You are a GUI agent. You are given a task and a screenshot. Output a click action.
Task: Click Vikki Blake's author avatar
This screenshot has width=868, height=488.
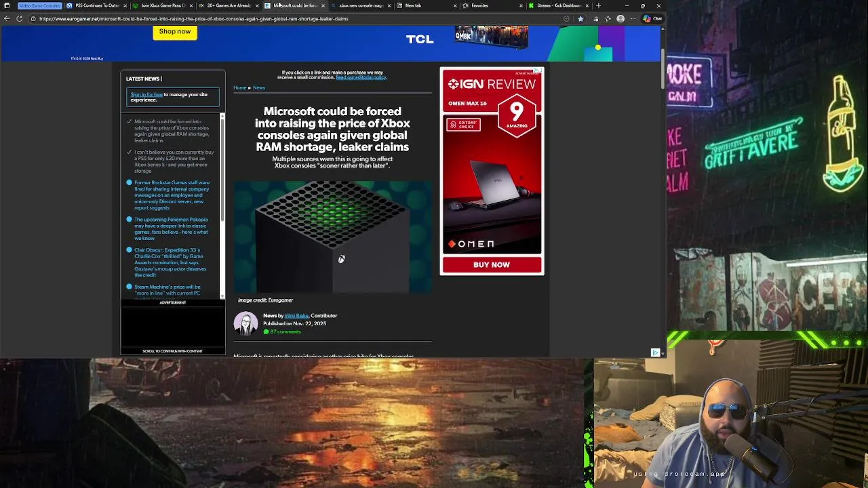245,323
